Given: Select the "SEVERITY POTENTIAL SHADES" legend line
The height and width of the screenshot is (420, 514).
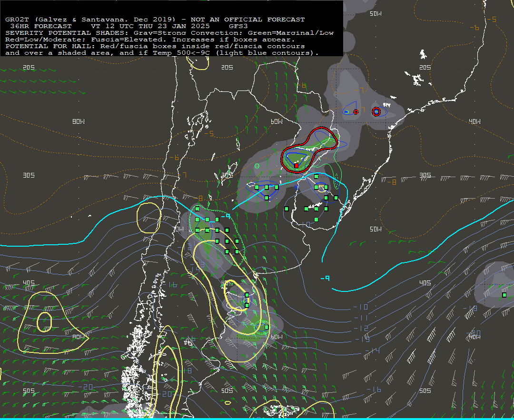Looking at the screenshot, I should tap(169, 33).
